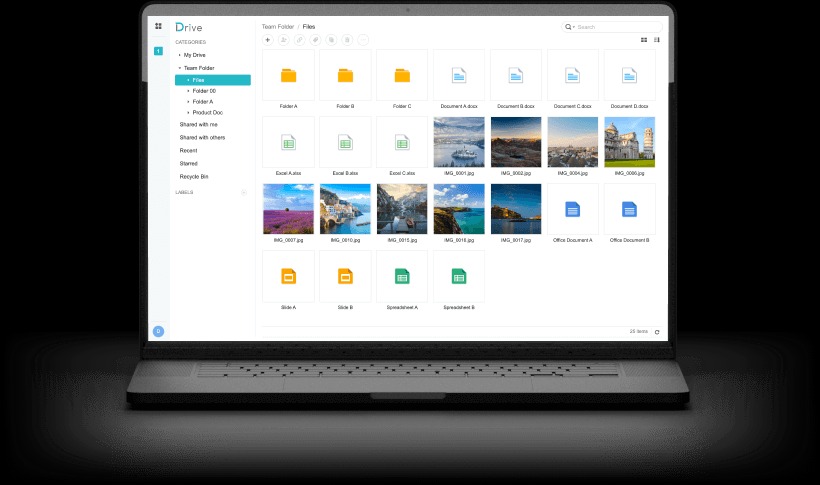Click the Label tag icon in toolbar
The image size is (820, 485).
315,40
